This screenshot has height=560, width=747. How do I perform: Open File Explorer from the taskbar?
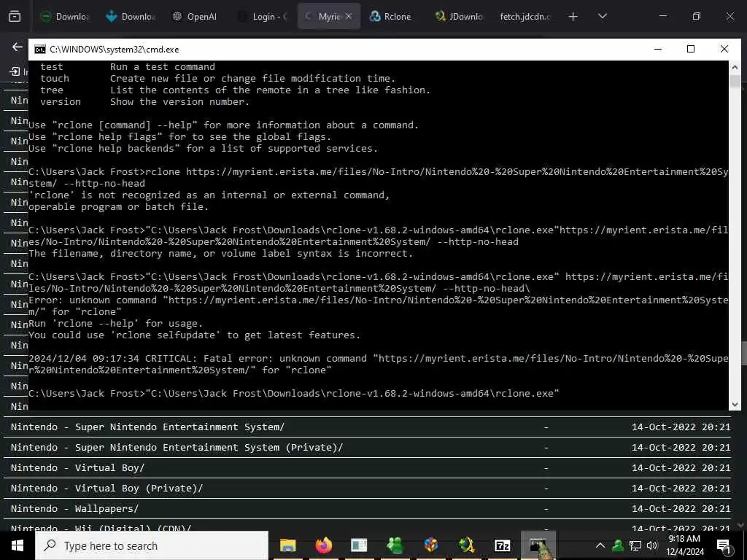[287, 545]
